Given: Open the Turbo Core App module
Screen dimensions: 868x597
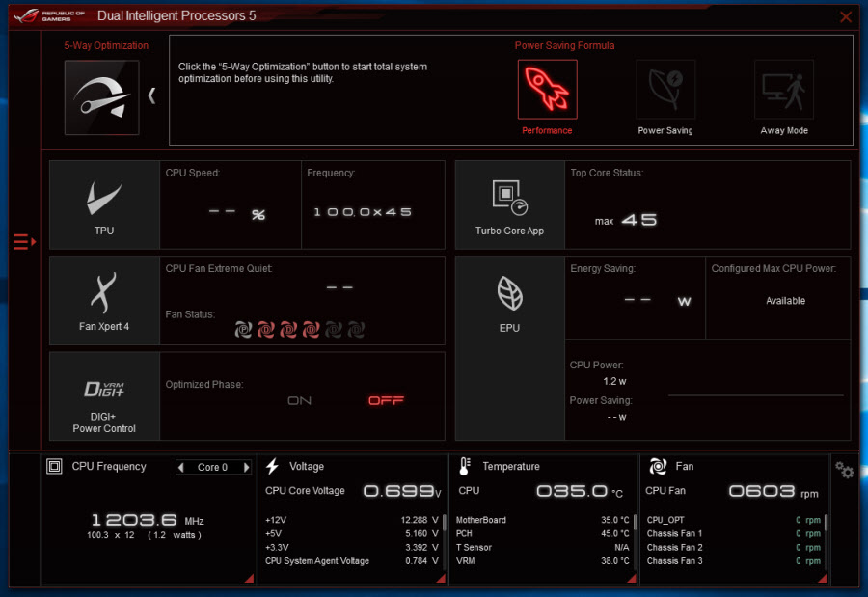Looking at the screenshot, I should 509,204.
